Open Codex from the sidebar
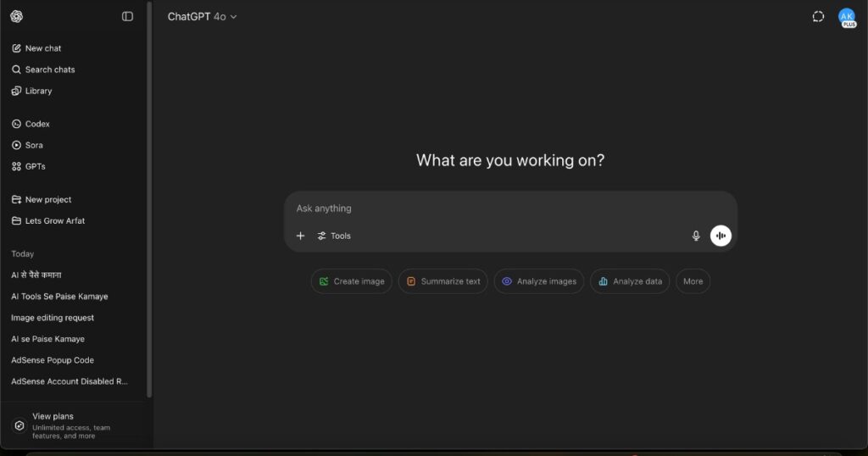The width and height of the screenshot is (868, 456). pos(31,124)
